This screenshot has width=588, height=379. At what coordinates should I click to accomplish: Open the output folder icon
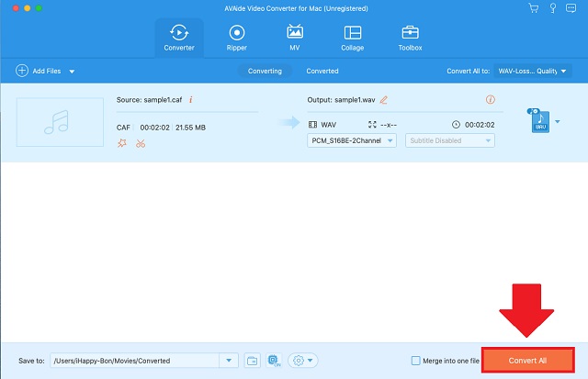(253, 361)
